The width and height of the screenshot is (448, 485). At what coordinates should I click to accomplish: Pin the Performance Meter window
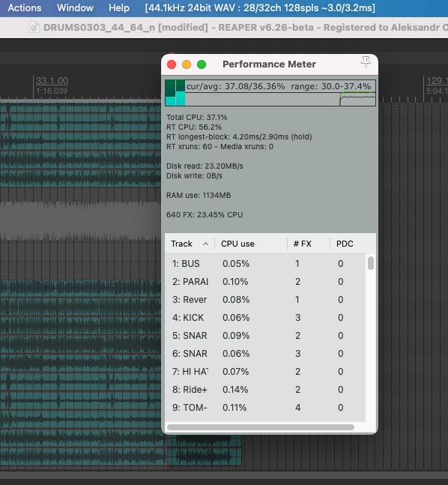tap(366, 62)
